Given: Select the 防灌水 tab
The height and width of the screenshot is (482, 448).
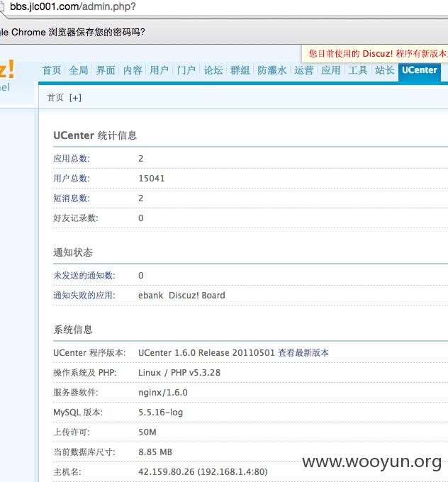Looking at the screenshot, I should 271,70.
